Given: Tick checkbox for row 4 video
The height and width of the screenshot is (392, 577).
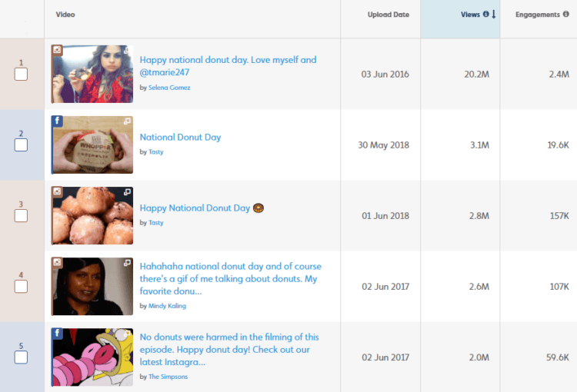Looking at the screenshot, I should 21,287.
